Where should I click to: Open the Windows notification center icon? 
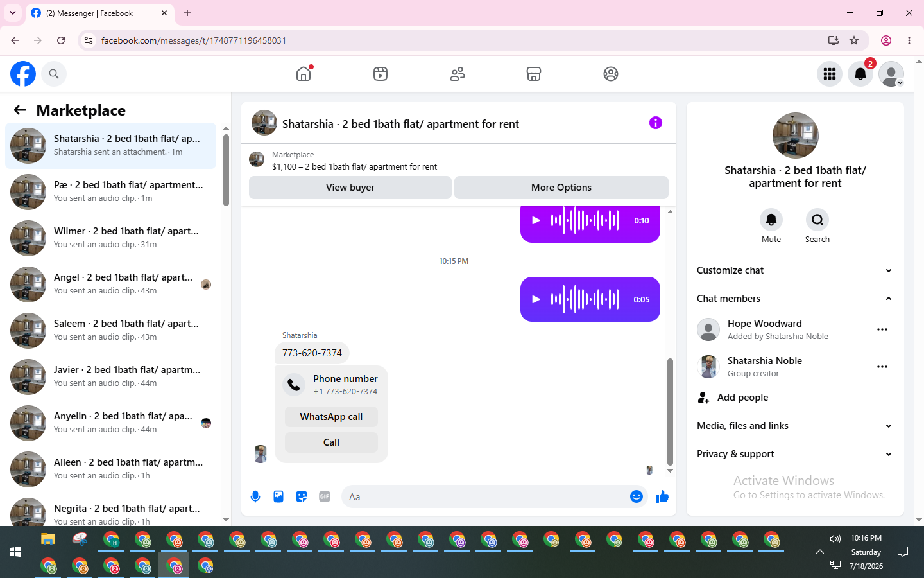tap(903, 552)
